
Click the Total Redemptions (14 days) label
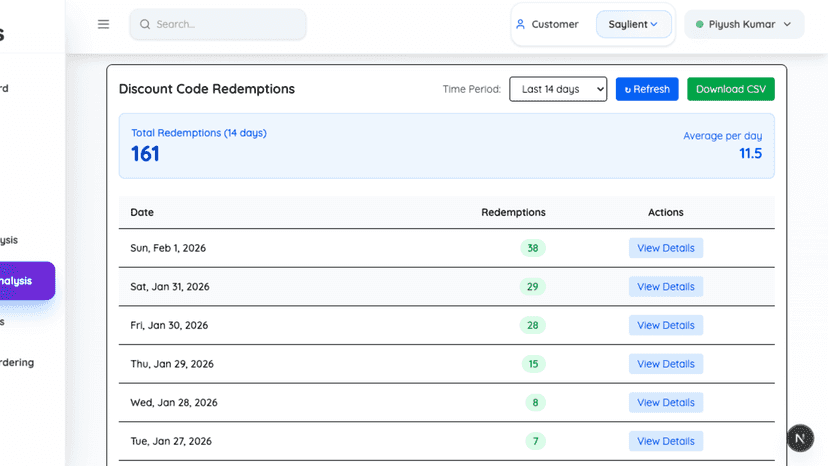coord(199,133)
